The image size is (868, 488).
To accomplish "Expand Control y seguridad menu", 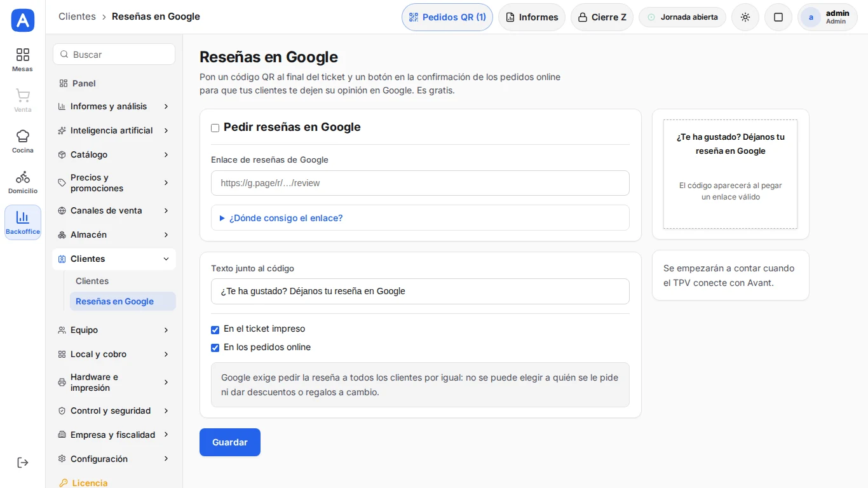I will 114,410.
